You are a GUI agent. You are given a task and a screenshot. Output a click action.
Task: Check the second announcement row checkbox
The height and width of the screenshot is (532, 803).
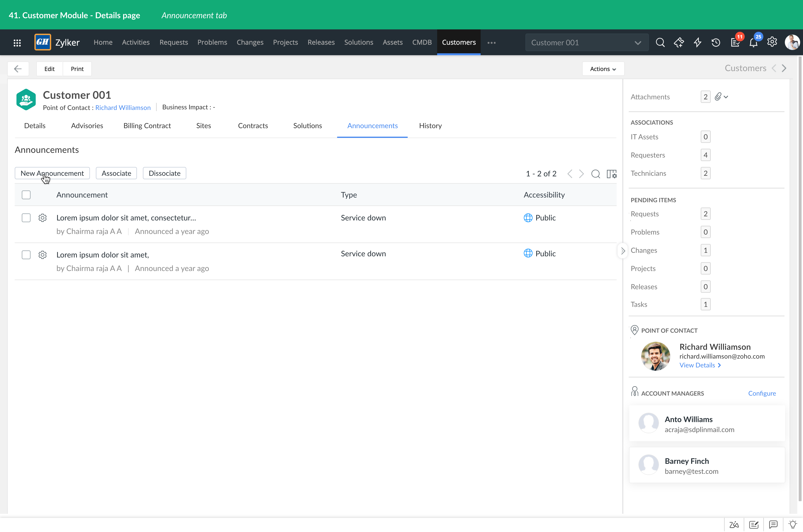[x=26, y=255]
